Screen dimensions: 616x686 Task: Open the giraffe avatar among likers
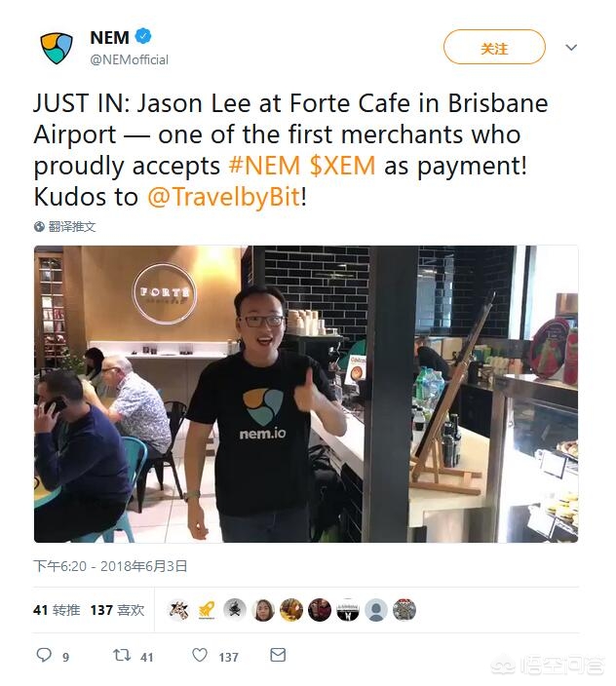[178, 610]
